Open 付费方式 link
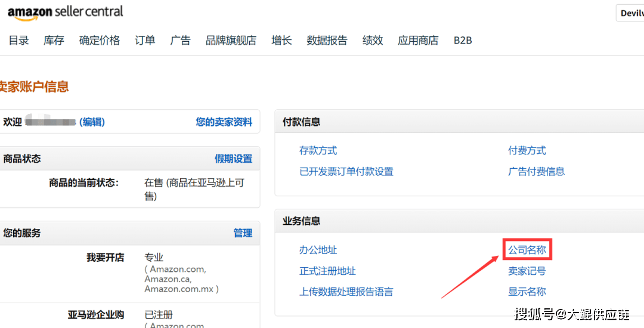The height and width of the screenshot is (328, 644). click(527, 151)
